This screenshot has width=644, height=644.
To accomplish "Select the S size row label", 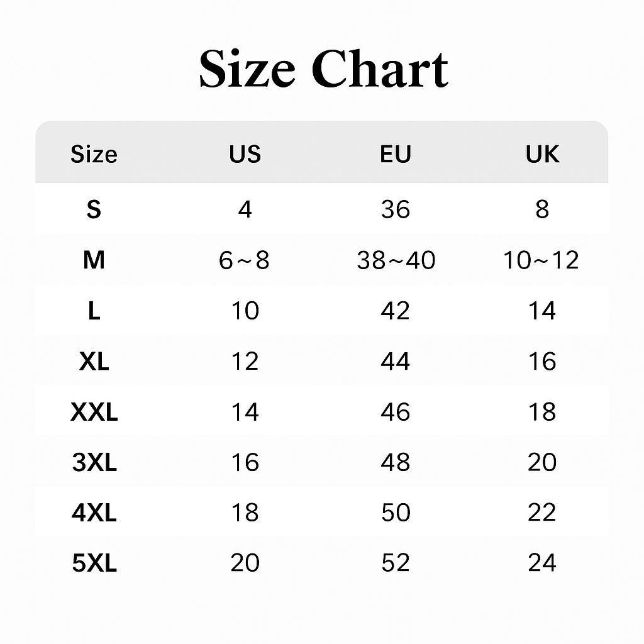I will click(94, 209).
